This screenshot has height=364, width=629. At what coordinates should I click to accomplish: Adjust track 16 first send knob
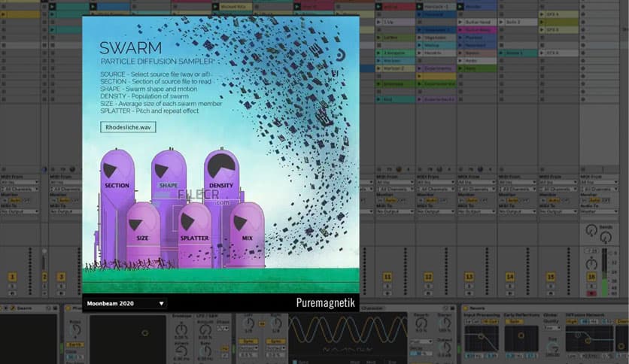(591, 230)
